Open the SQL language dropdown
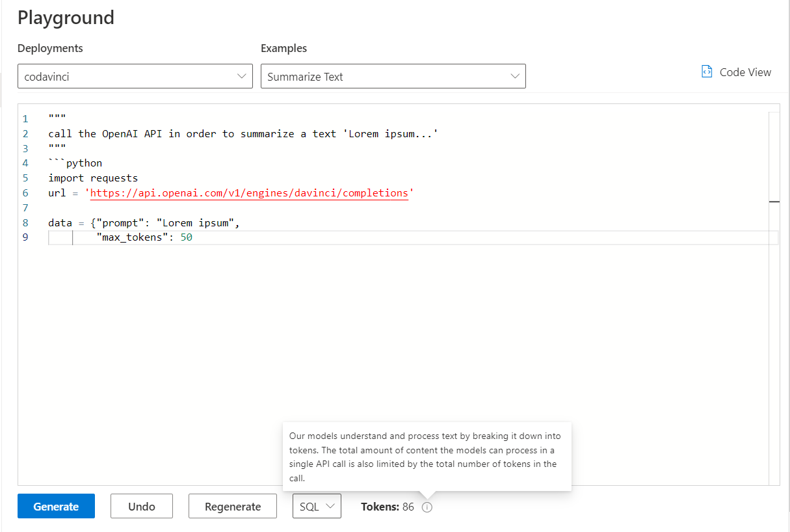This screenshot has height=532, width=790. pyautogui.click(x=317, y=505)
